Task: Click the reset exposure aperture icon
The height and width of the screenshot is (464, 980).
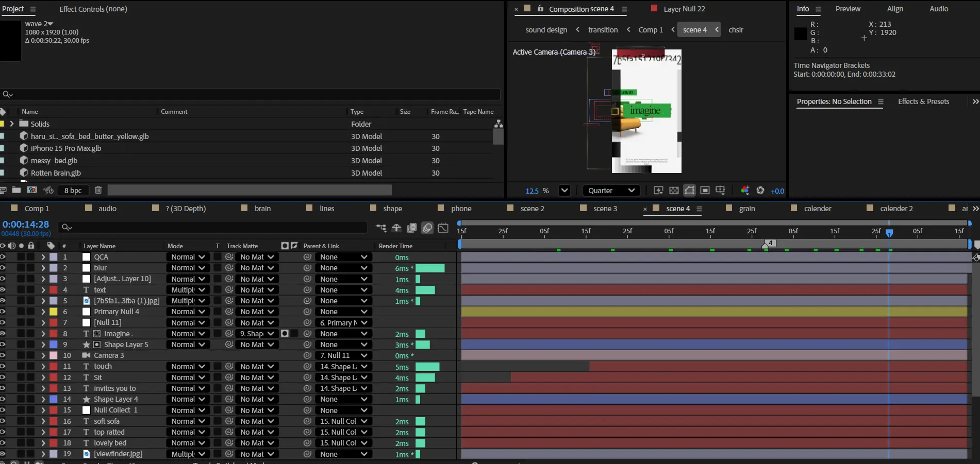Action: pos(760,191)
